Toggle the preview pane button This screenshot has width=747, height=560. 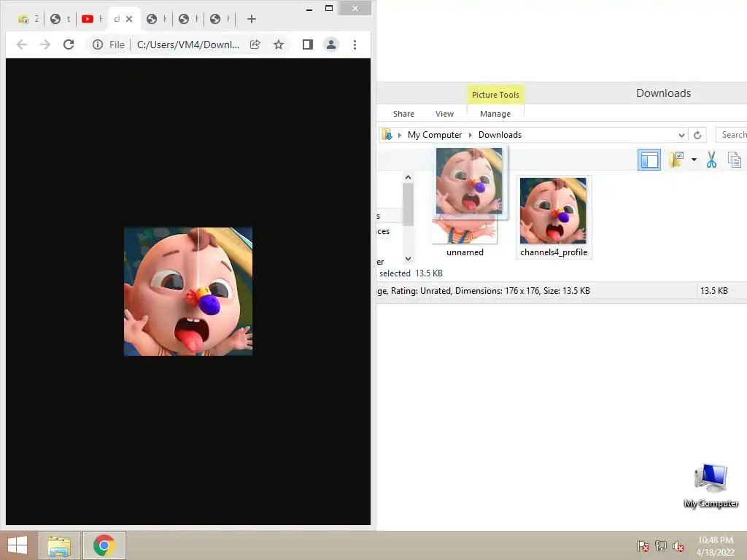tap(649, 160)
